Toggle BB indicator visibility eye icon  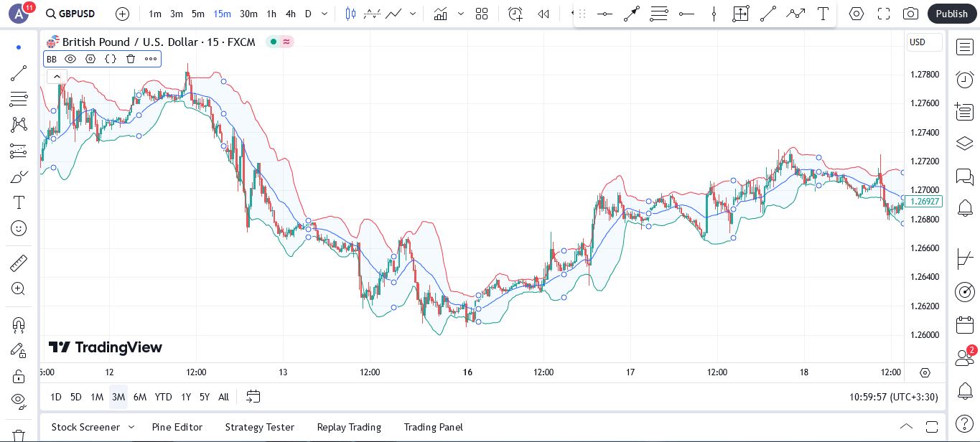point(70,59)
